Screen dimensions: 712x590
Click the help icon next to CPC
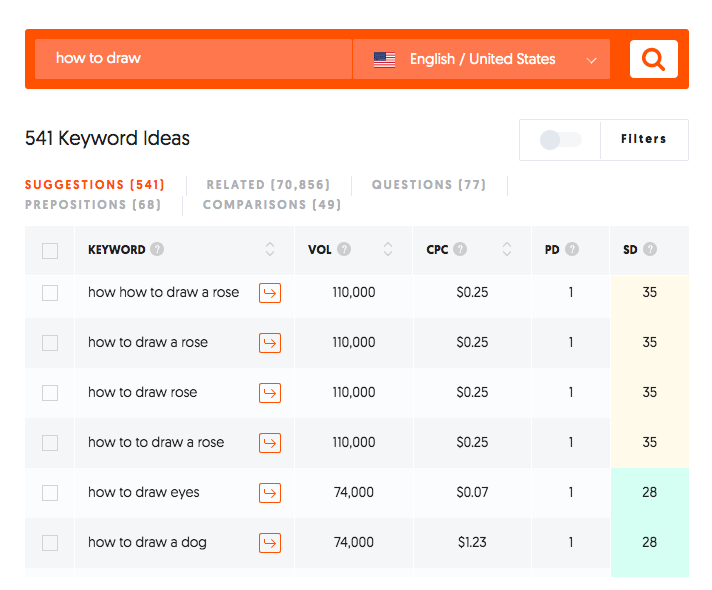pyautogui.click(x=460, y=250)
